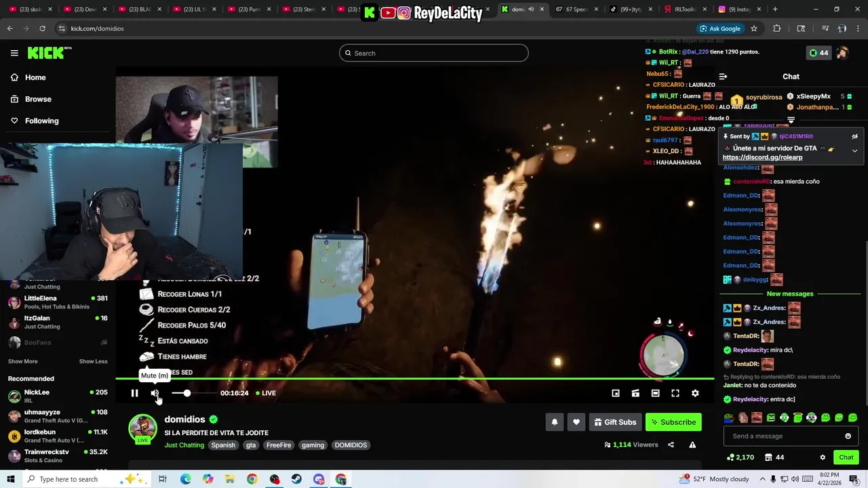Open channel points balance 2,170
This screenshot has height=488, width=868.
point(740,457)
